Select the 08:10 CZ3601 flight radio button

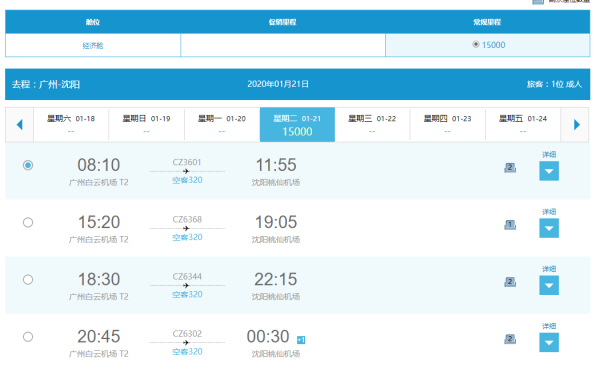coord(28,165)
